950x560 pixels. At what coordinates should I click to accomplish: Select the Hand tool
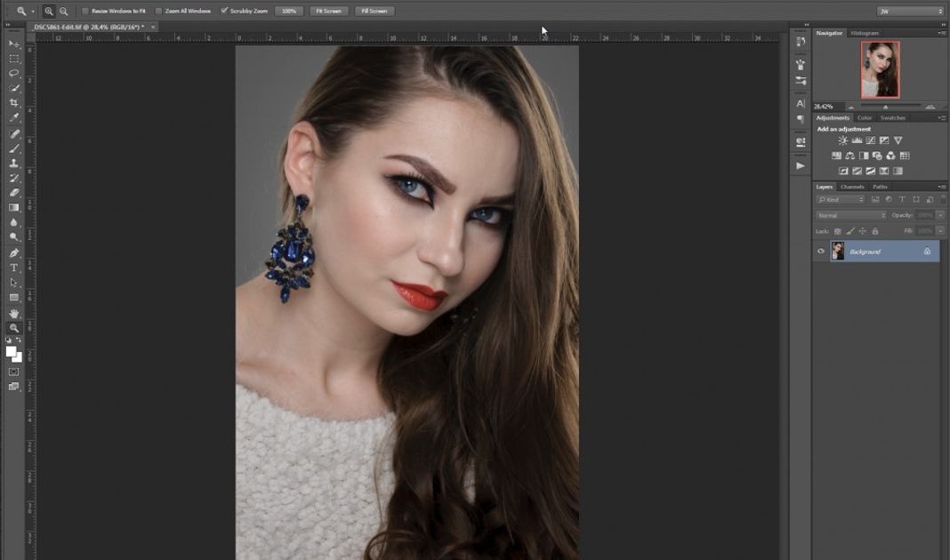click(14, 313)
